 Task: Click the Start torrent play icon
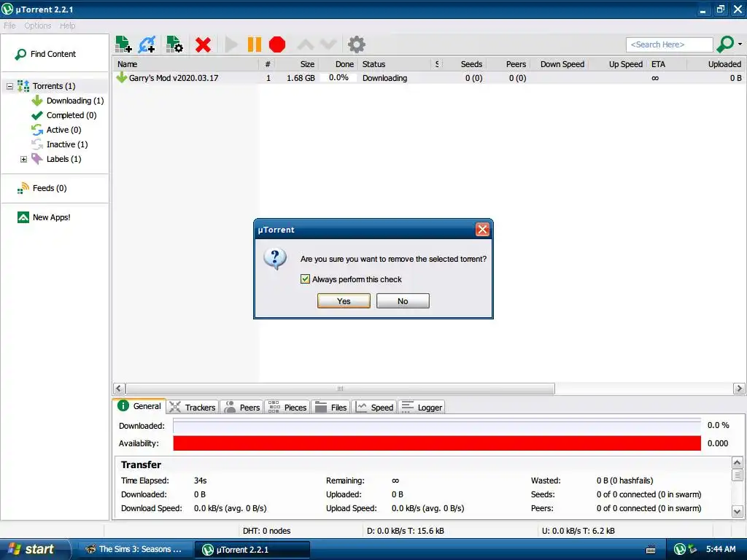click(231, 44)
